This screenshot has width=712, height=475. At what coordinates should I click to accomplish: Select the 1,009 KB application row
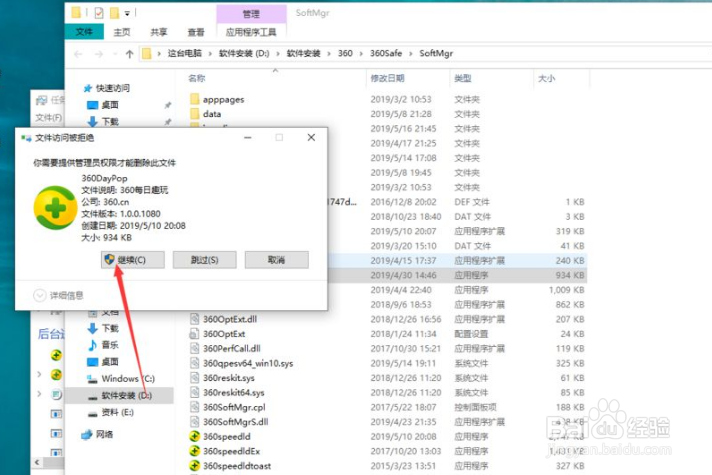[x=457, y=290]
